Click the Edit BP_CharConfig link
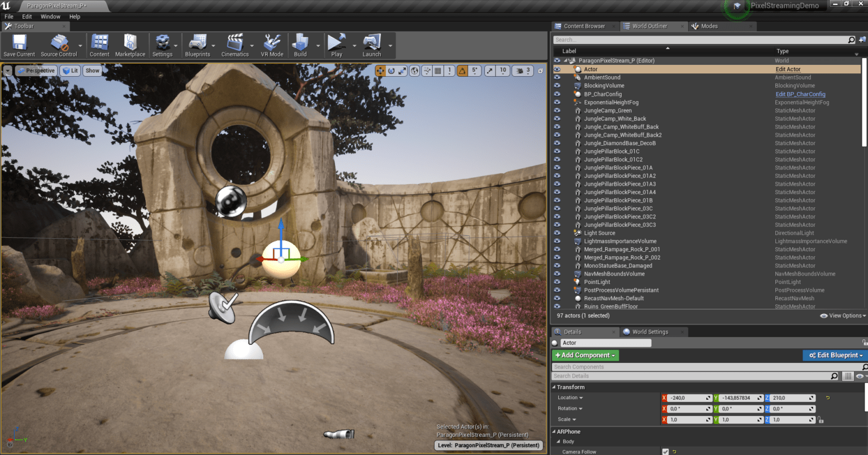 pyautogui.click(x=800, y=94)
